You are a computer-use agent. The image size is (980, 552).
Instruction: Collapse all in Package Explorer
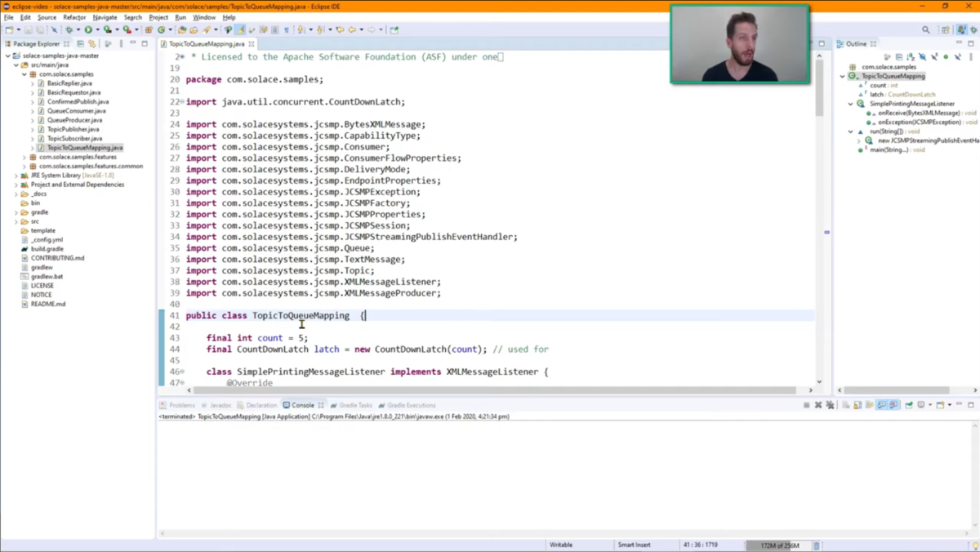pyautogui.click(x=81, y=43)
